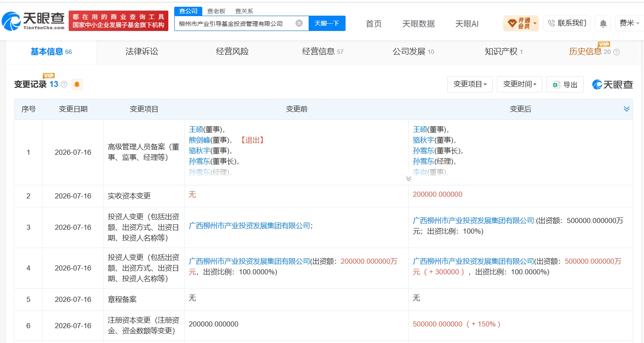Collapse the table with the double chevron icon
Image resolution: width=644 pixels, height=343 pixels.
pos(626,109)
